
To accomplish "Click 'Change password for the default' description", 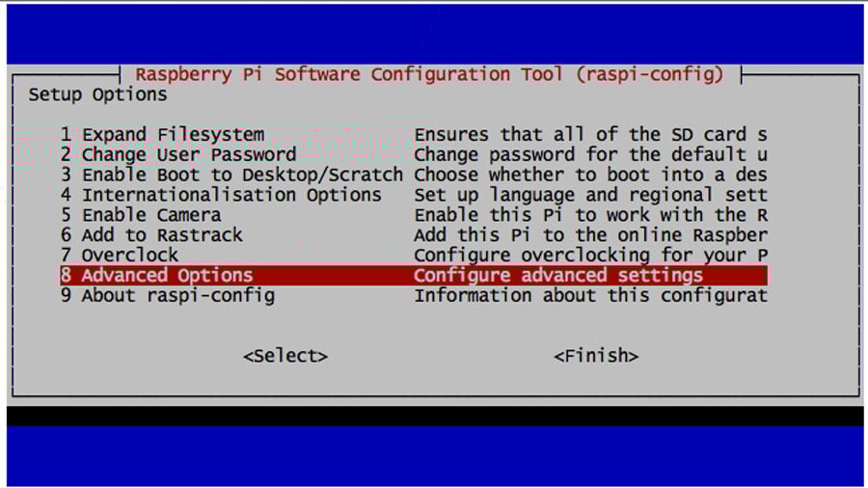I will pos(581,154).
